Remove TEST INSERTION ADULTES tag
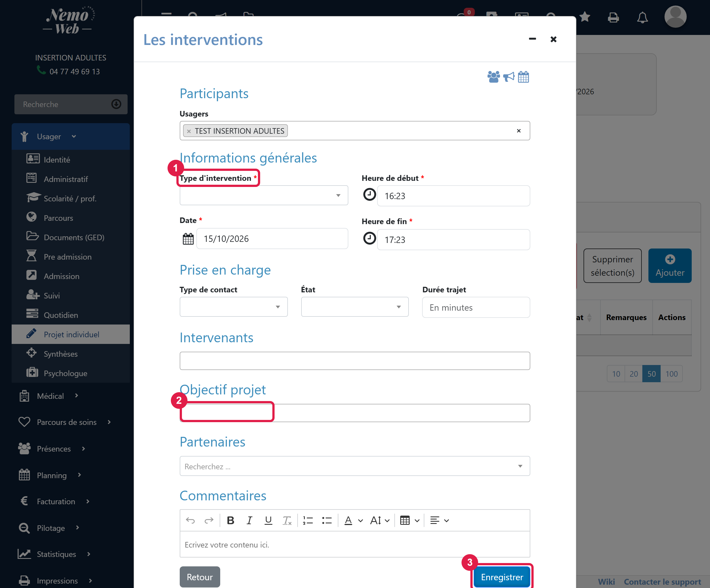The width and height of the screenshot is (710, 588). [189, 131]
